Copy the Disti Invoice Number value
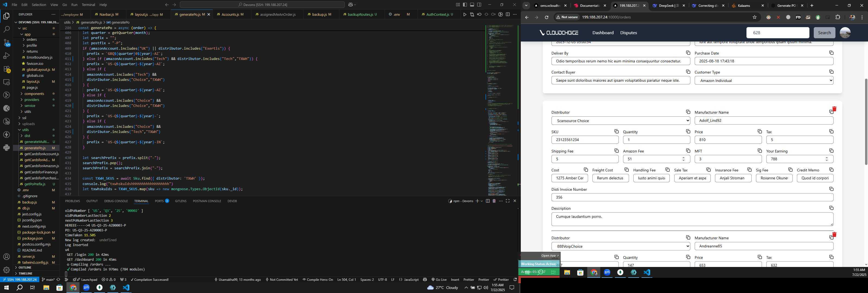868x293 pixels. (831, 189)
